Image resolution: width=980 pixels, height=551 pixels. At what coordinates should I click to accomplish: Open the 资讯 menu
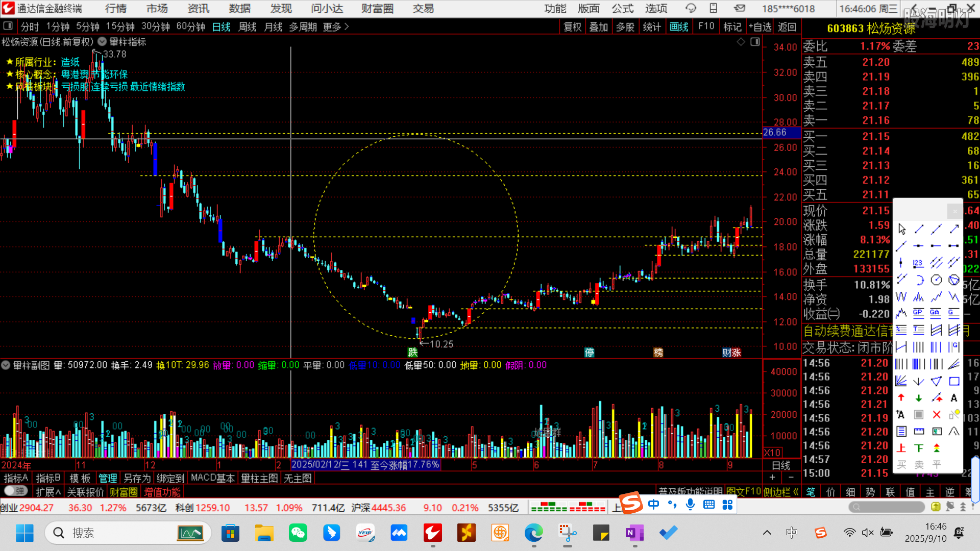[x=198, y=9]
